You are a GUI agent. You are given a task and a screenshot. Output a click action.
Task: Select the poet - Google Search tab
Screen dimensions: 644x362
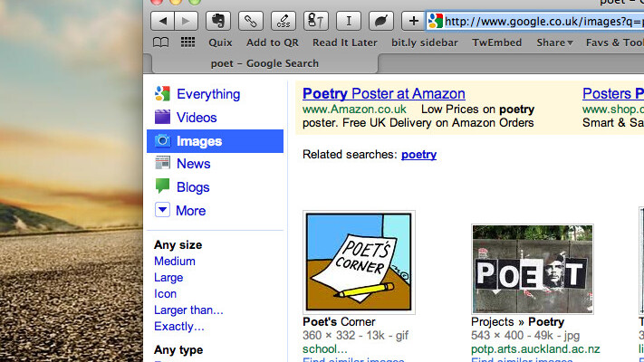coord(264,63)
